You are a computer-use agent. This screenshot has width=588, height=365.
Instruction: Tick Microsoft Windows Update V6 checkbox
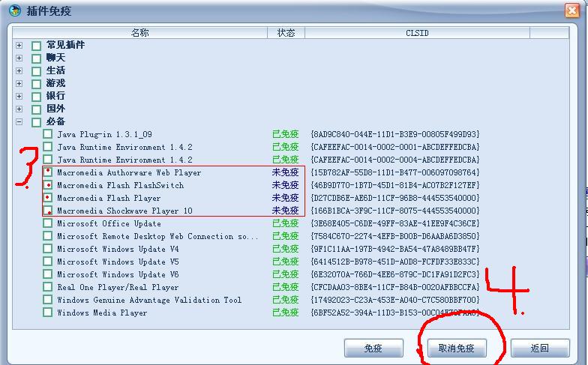tap(48, 274)
